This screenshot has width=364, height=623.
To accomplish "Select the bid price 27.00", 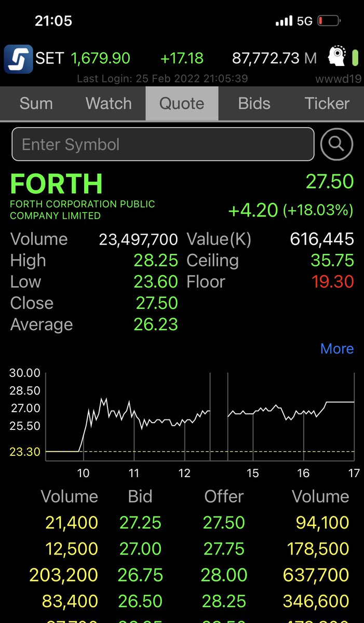I will [140, 549].
